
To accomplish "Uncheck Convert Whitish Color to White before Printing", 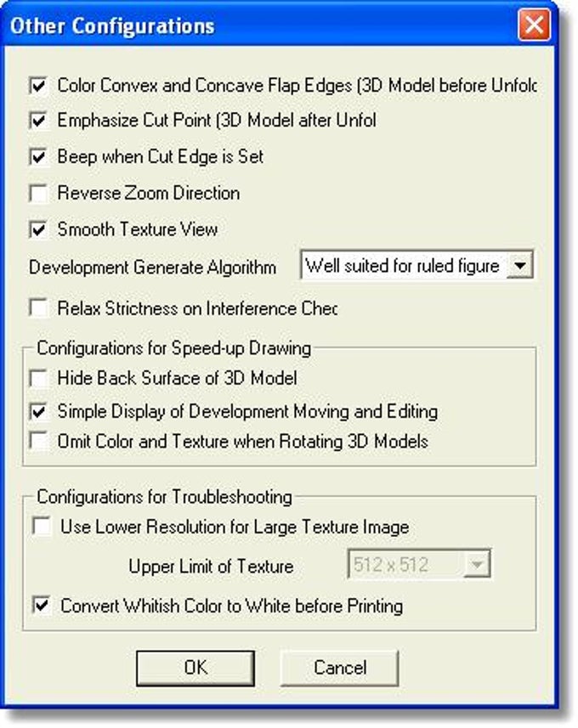I will pyautogui.click(x=42, y=606).
